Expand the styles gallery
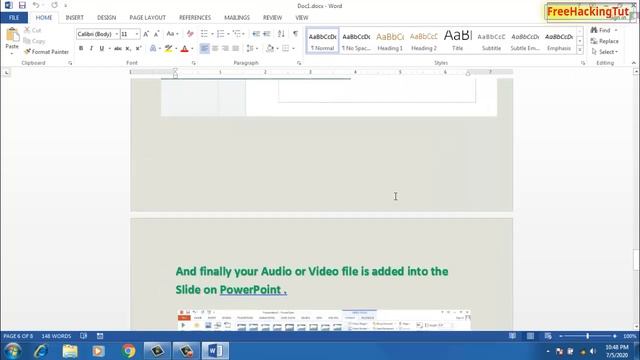The image size is (640, 360). (x=580, y=50)
